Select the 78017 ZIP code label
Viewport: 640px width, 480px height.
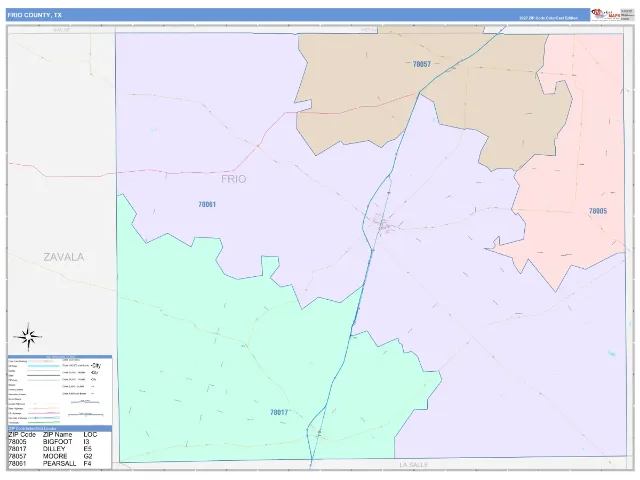pyautogui.click(x=279, y=412)
